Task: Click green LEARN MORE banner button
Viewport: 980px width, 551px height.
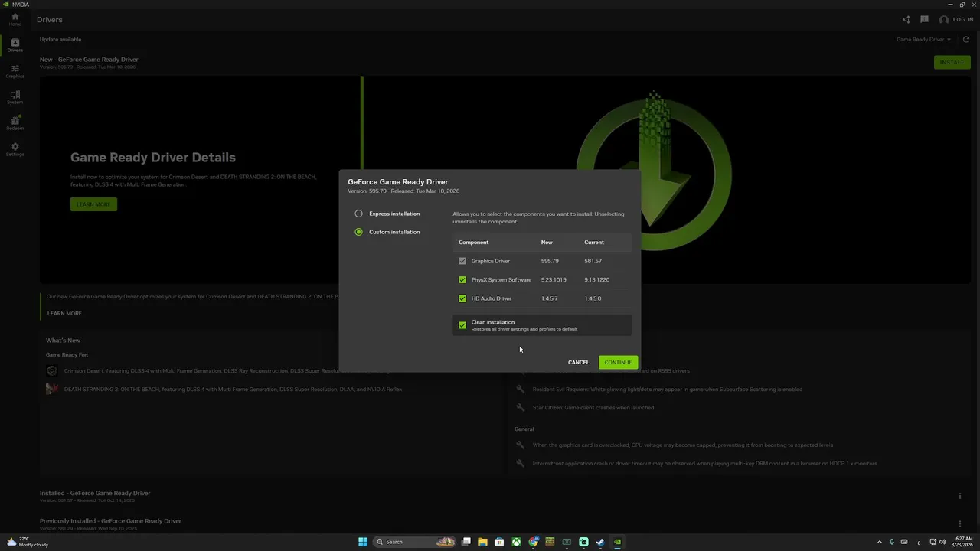Action: (x=93, y=204)
